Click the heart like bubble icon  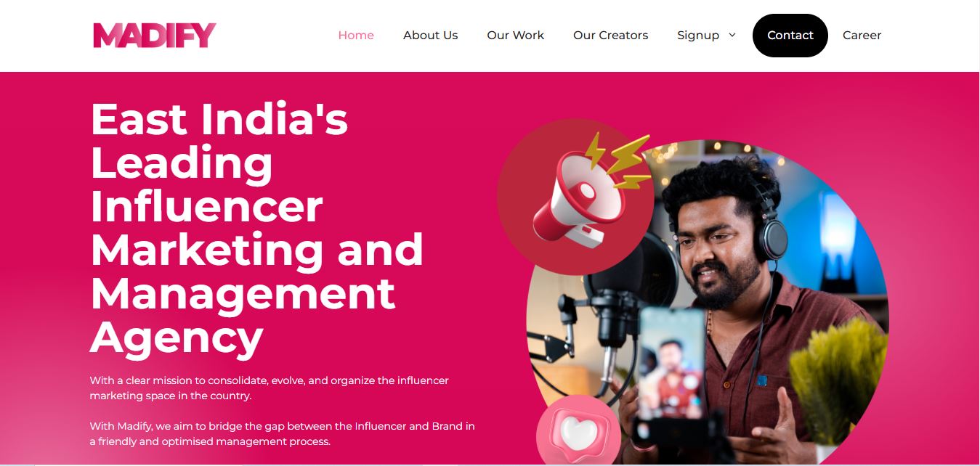tap(578, 433)
